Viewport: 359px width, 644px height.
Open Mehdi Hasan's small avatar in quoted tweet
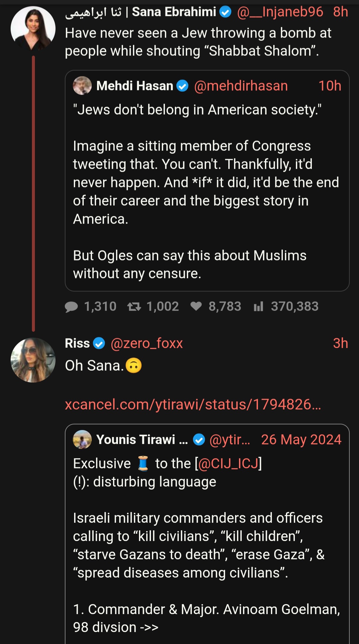[82, 86]
